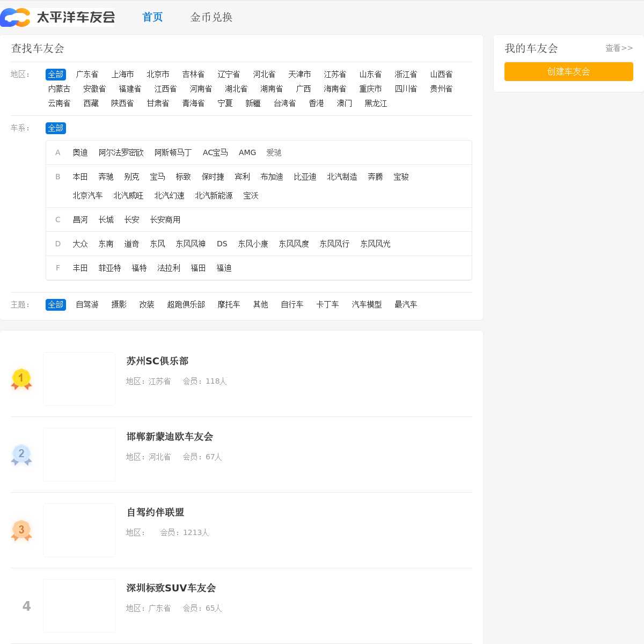The width and height of the screenshot is (644, 644).
Task: Select 全部 in the 车系 filter
Action: tap(56, 128)
